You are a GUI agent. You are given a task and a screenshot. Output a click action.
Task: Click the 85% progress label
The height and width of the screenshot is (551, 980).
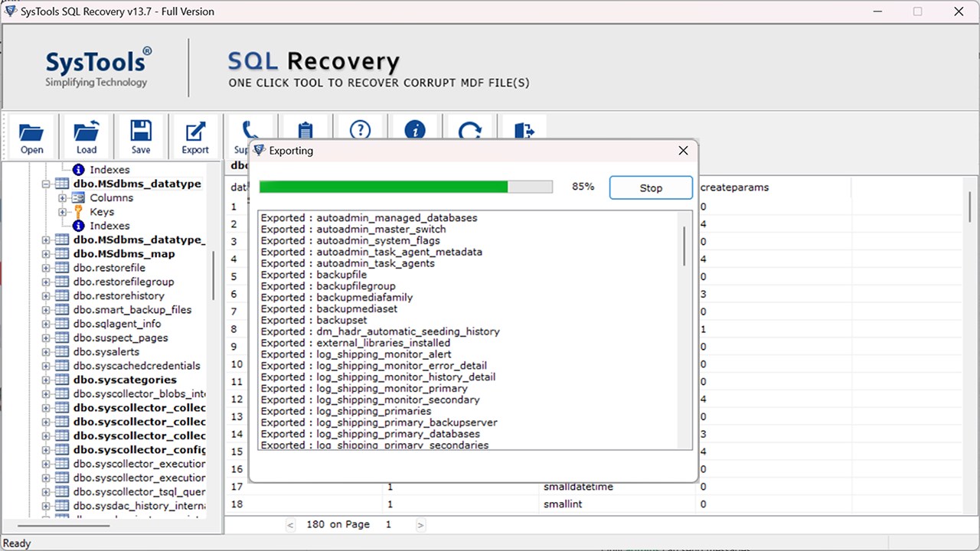[583, 187]
